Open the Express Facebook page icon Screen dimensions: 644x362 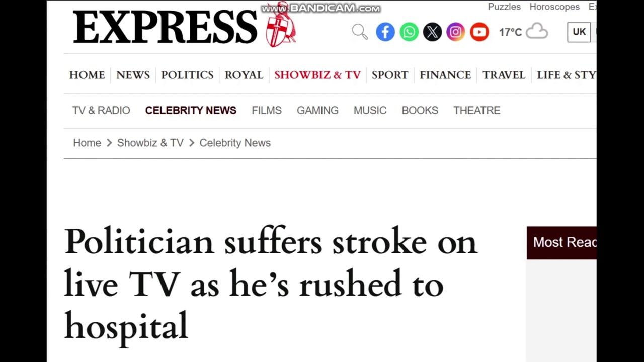point(385,32)
